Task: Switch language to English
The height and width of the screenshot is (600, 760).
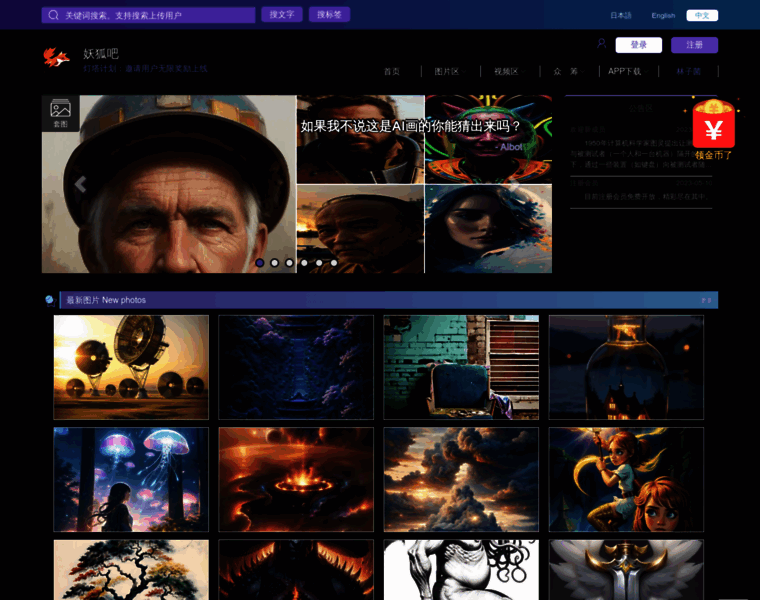Action: click(x=663, y=15)
